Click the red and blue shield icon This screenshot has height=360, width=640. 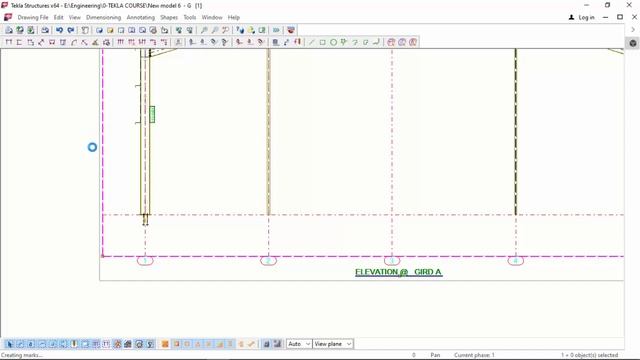coord(291,30)
